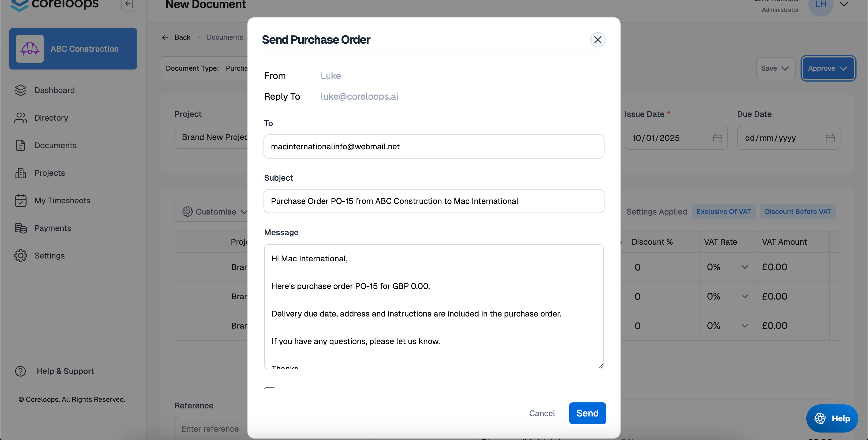The height and width of the screenshot is (440, 868).
Task: Open the Due Date calendar picker
Action: [830, 138]
